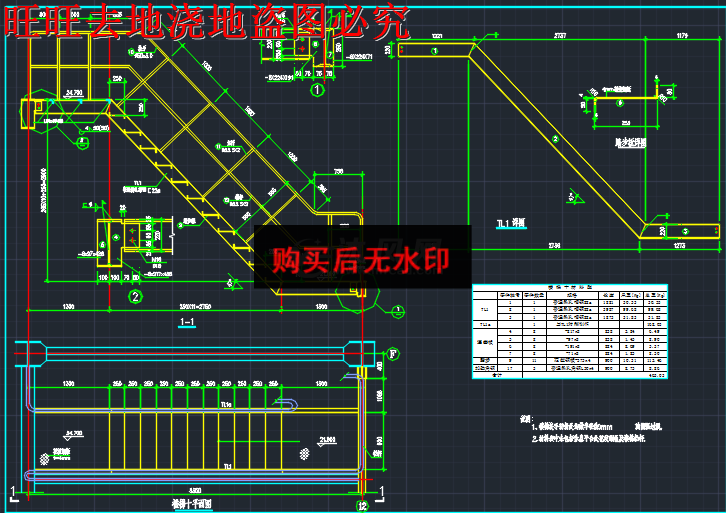Click section cut mark 1 at plan's right
The image size is (726, 513).
381,492
